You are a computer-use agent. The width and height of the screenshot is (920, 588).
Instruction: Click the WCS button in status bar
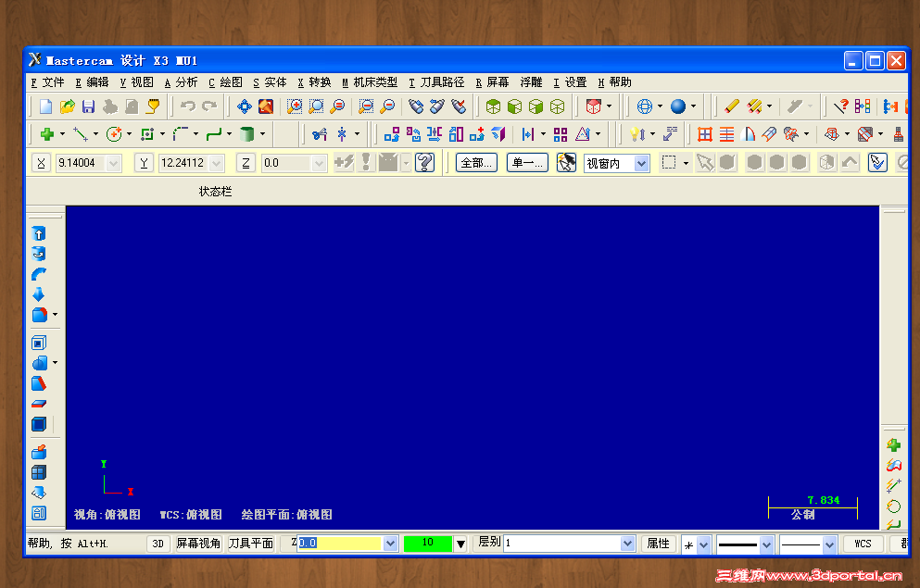coord(863,544)
